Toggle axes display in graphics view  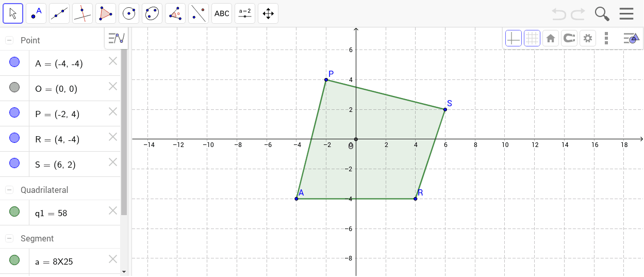[x=514, y=38]
